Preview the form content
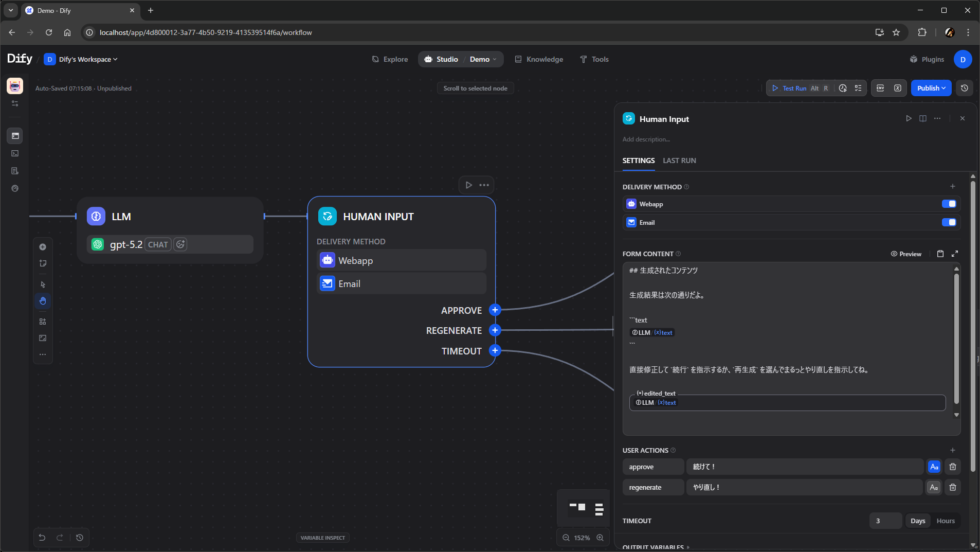 click(x=906, y=254)
